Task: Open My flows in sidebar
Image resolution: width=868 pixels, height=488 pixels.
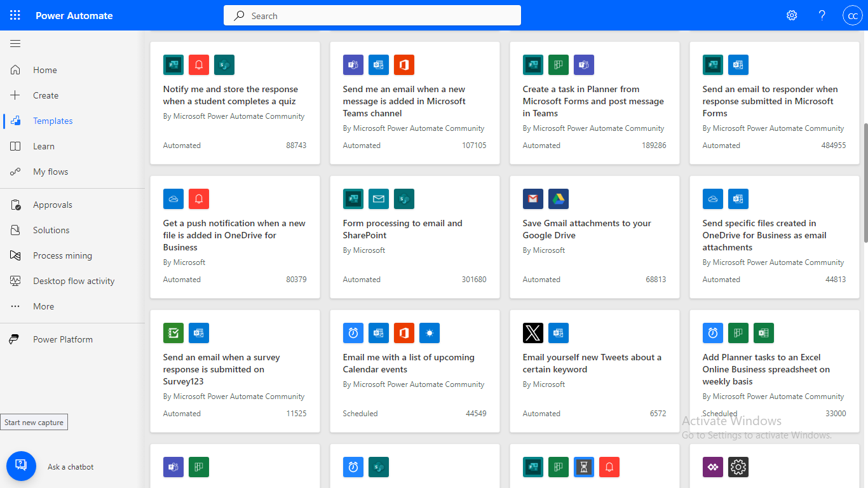Action: [x=50, y=172]
